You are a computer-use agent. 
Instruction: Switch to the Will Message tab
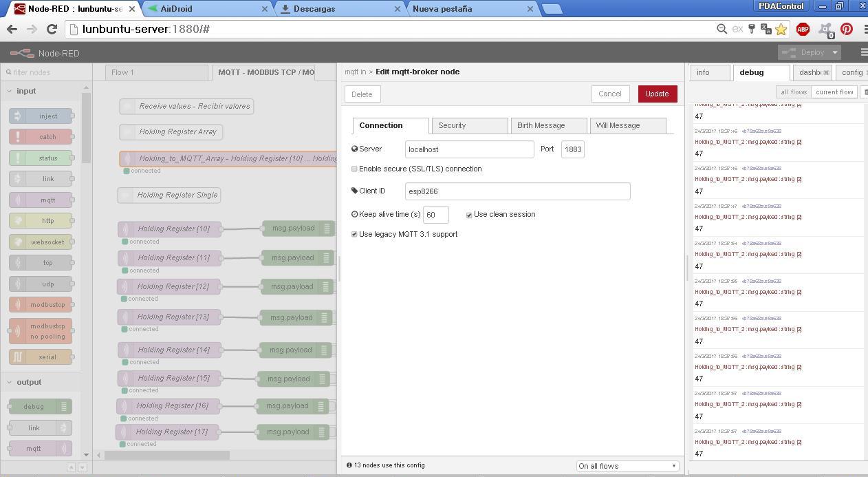coord(628,125)
